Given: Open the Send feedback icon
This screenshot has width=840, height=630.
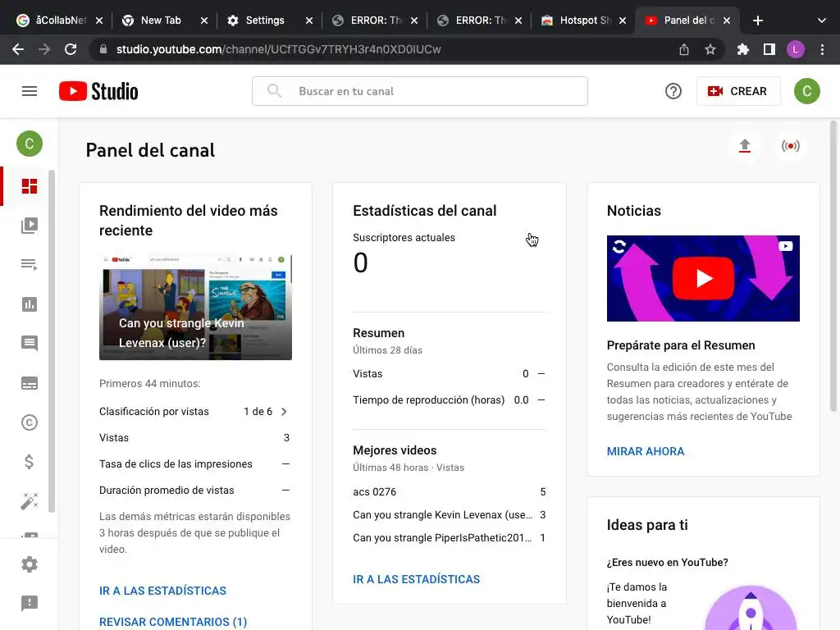Looking at the screenshot, I should [x=30, y=603].
